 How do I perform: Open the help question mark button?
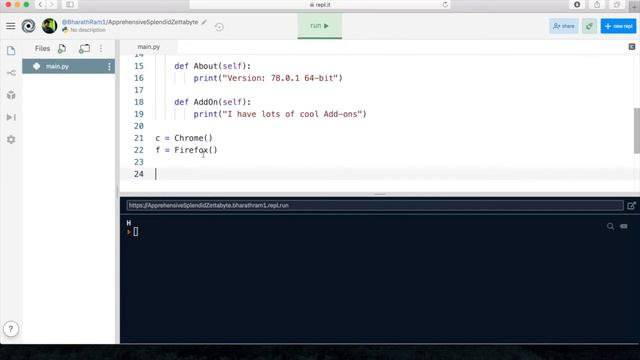coord(11,329)
